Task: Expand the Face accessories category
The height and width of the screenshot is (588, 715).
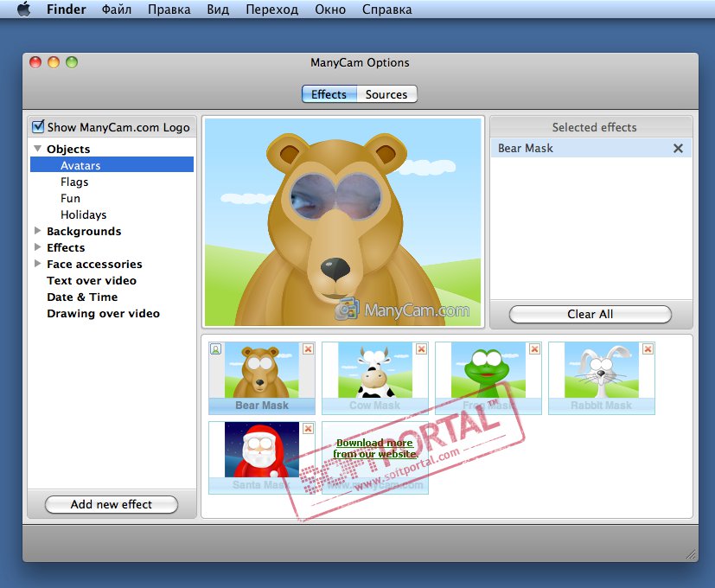Action: (x=38, y=264)
